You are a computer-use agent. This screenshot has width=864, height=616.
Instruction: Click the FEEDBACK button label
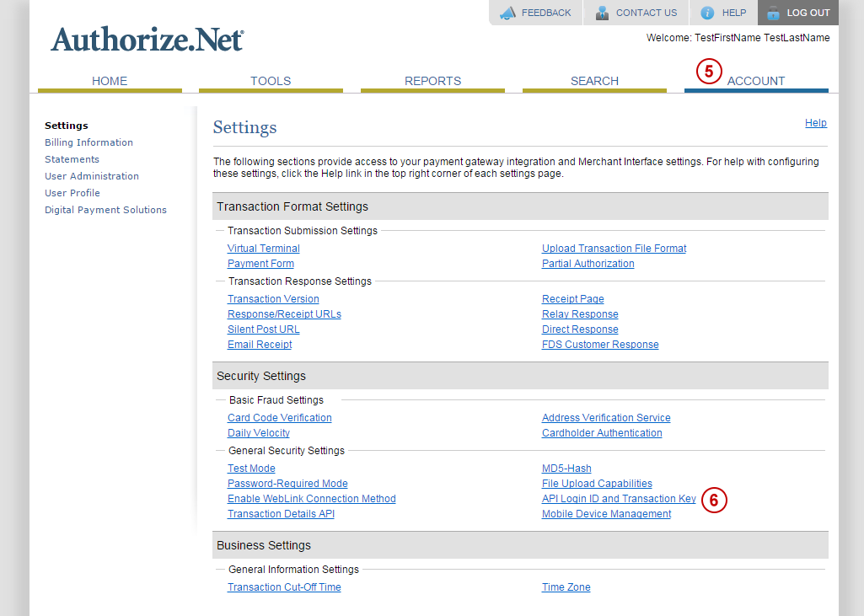click(x=546, y=13)
